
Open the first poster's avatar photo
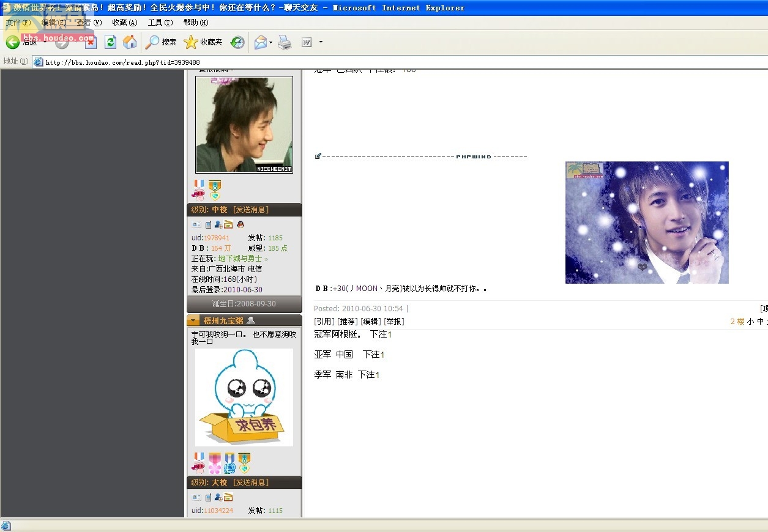click(244, 124)
